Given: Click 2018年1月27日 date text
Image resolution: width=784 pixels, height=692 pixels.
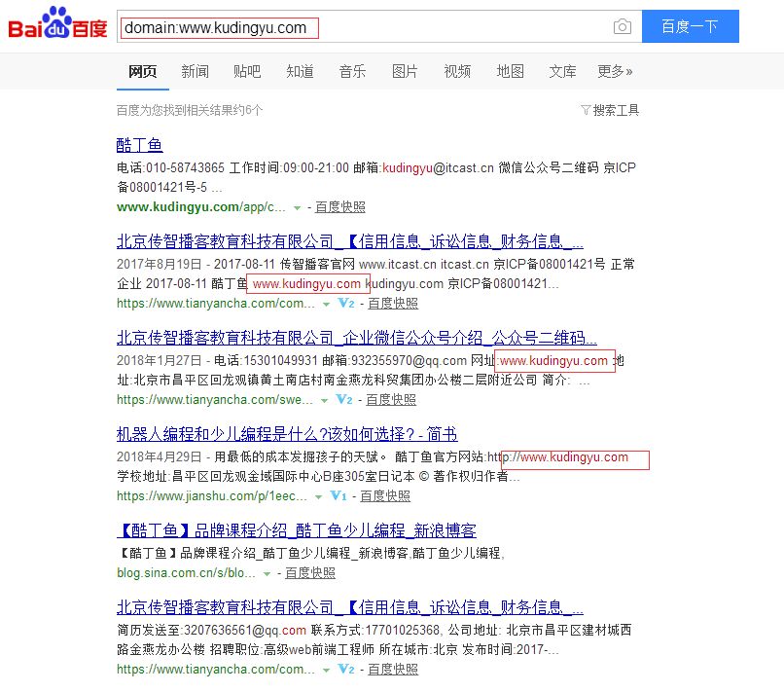Looking at the screenshot, I should click(159, 361).
